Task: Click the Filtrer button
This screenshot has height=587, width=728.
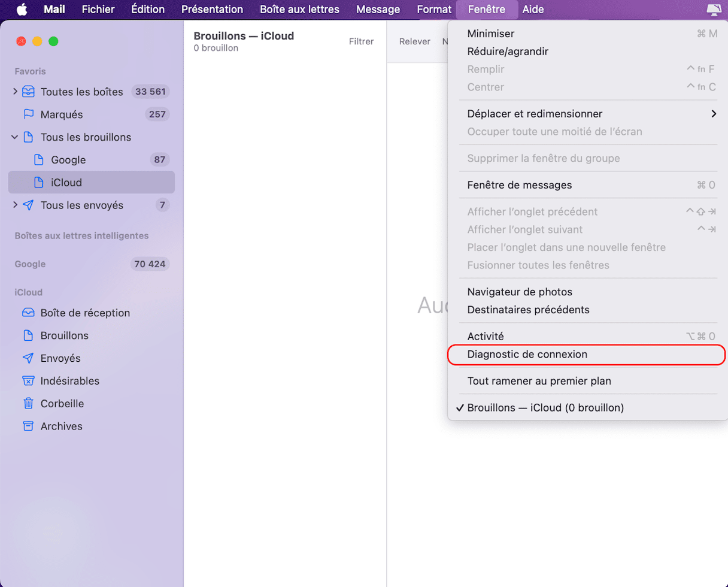Action: [362, 41]
